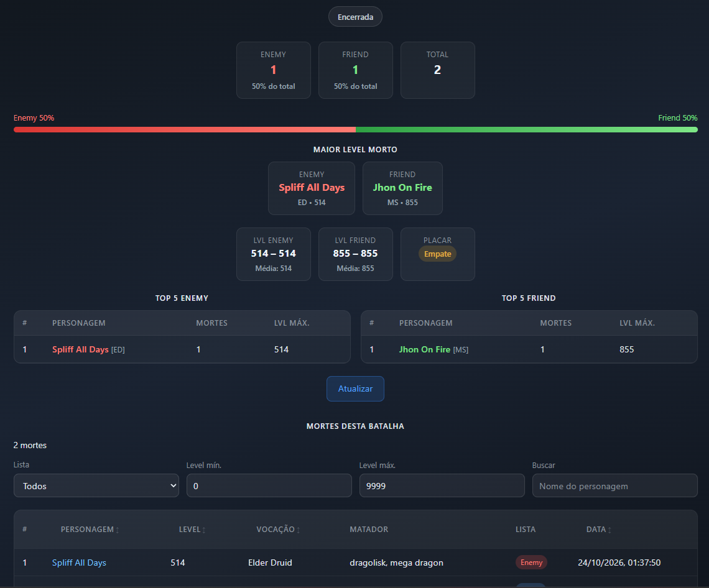Click the LVL ENEMY 514 – 514 card
Viewport: 709px width, 588px height.
[x=274, y=254]
